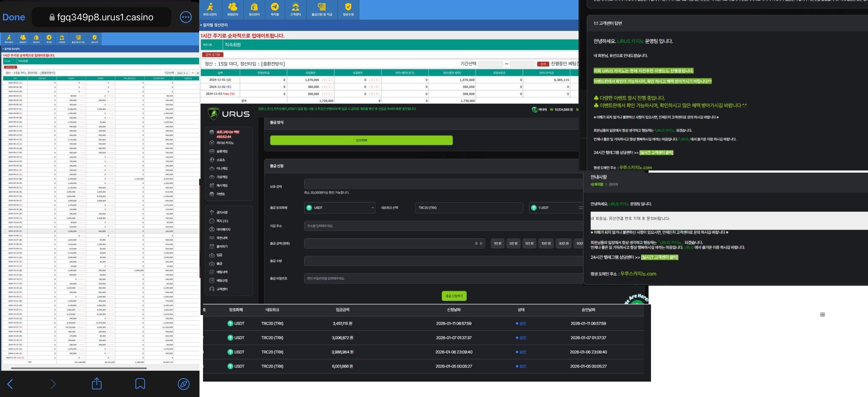868x397 pixels.
Task: Click the green 출금 신청하기 button
Action: point(454,296)
